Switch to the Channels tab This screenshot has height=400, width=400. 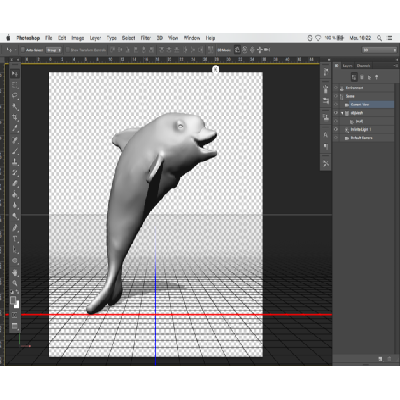point(363,66)
